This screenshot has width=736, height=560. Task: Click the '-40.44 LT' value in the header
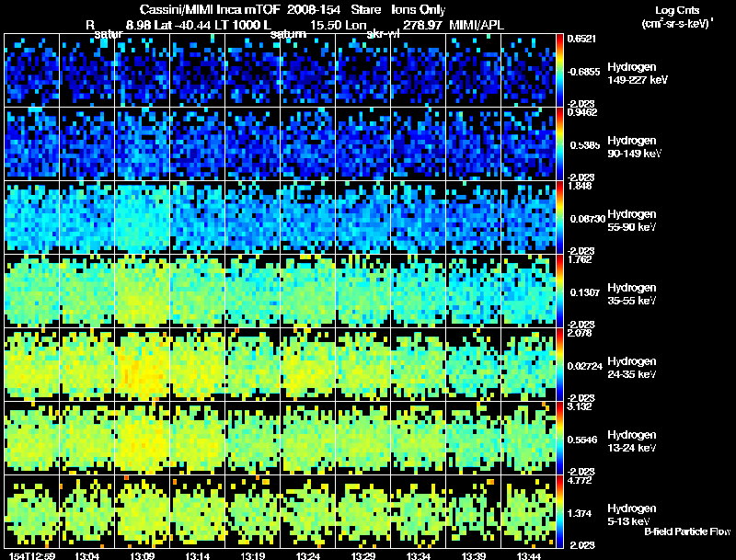tap(195, 25)
